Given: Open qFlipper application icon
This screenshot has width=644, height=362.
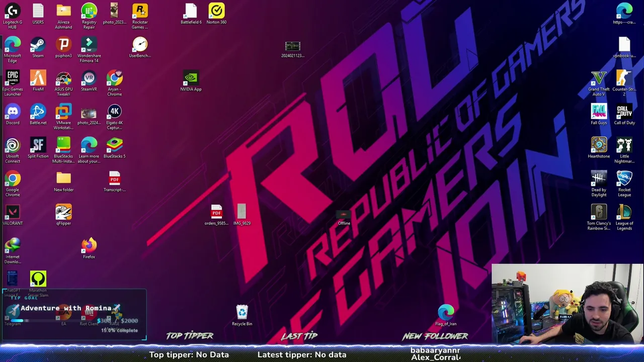Looking at the screenshot, I should pyautogui.click(x=63, y=215).
